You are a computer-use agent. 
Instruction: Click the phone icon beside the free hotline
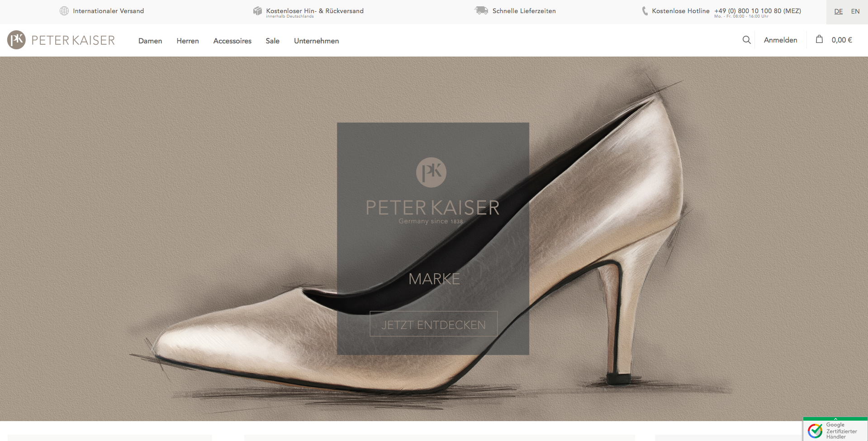[645, 11]
